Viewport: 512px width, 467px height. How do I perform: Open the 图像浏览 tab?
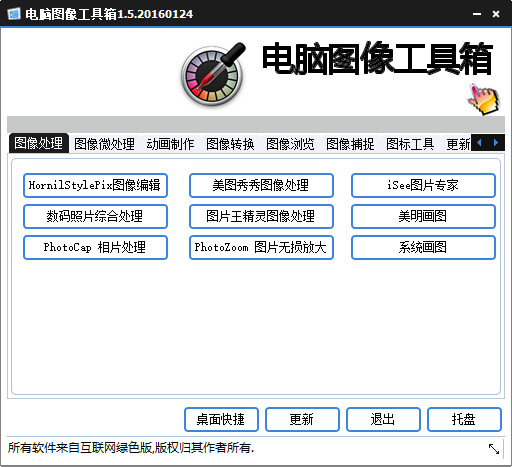pos(290,144)
